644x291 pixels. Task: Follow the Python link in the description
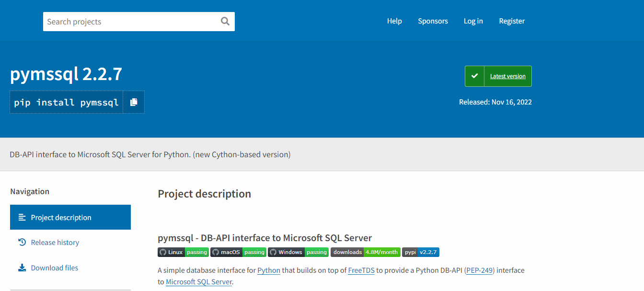pos(269,270)
